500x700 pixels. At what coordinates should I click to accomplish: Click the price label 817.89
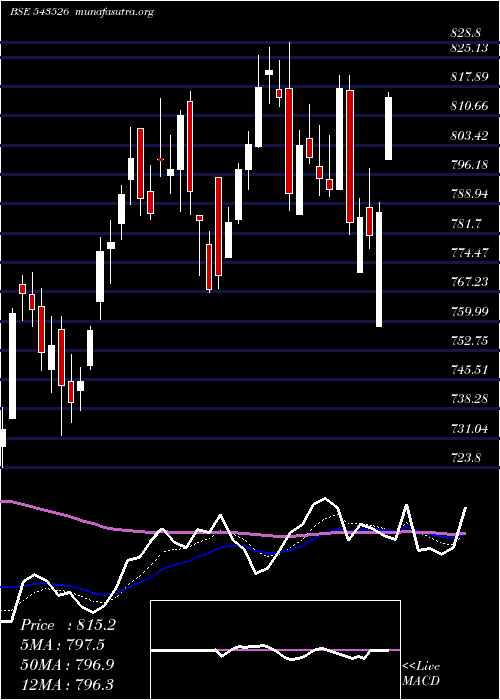pos(469,77)
